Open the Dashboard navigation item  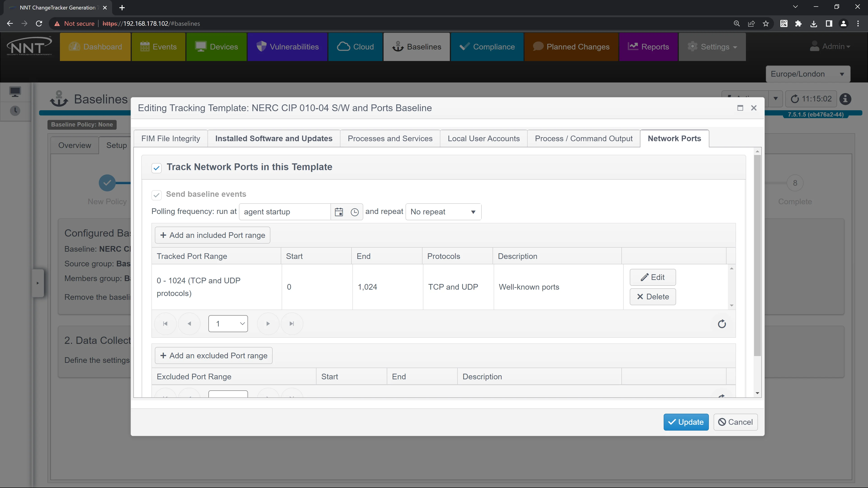tap(95, 47)
